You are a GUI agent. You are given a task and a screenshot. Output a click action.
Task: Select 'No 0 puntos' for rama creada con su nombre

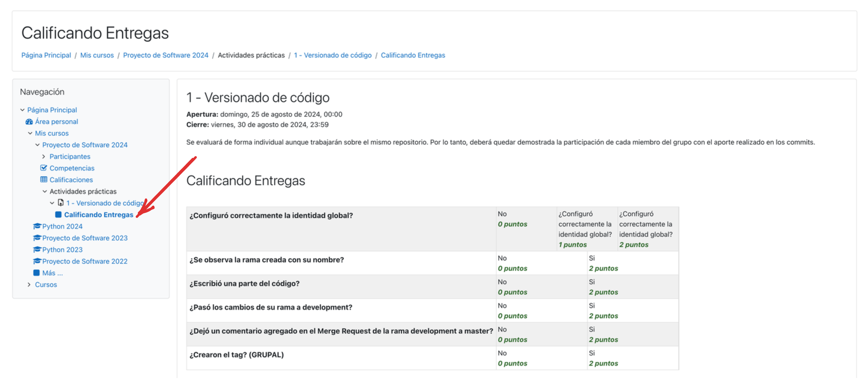(x=542, y=263)
